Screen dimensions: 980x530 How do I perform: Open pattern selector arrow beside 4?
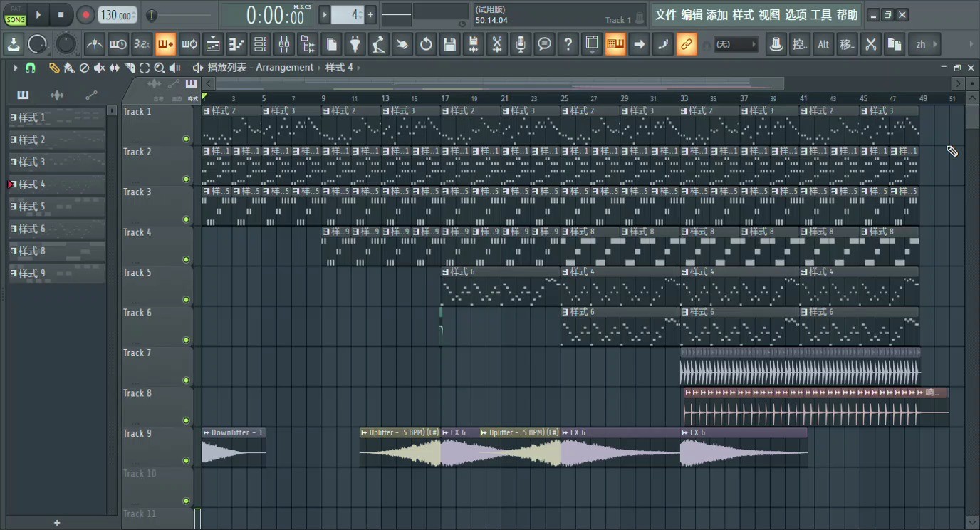(324, 14)
